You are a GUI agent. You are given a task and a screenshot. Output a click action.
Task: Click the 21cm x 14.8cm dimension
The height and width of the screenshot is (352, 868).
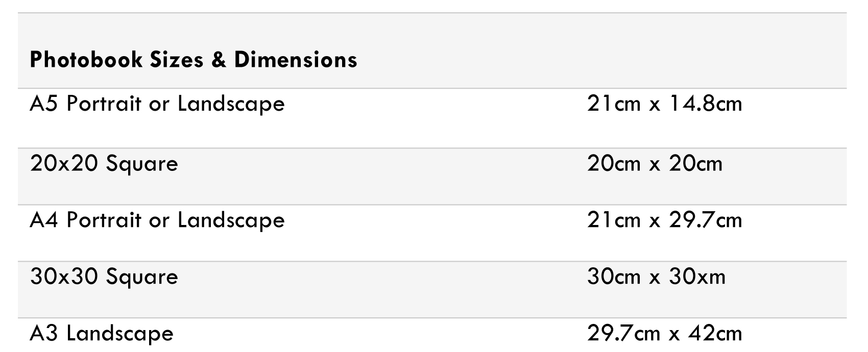tap(664, 104)
